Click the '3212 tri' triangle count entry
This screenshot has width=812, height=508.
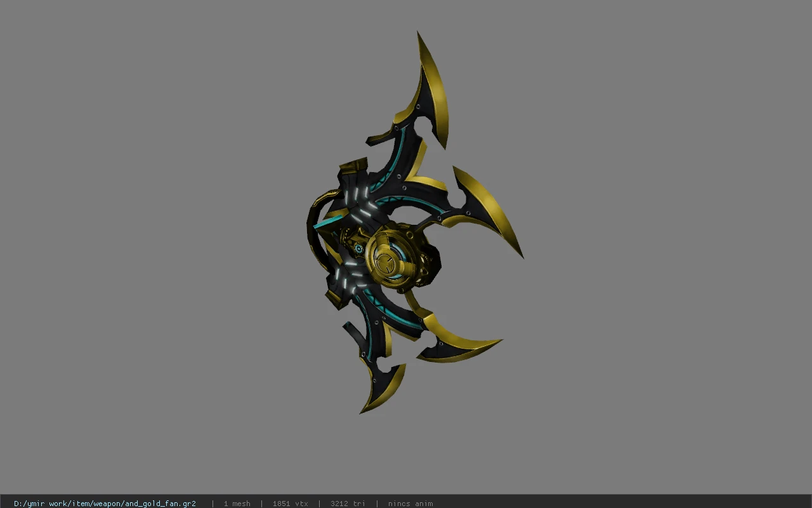[x=348, y=504]
